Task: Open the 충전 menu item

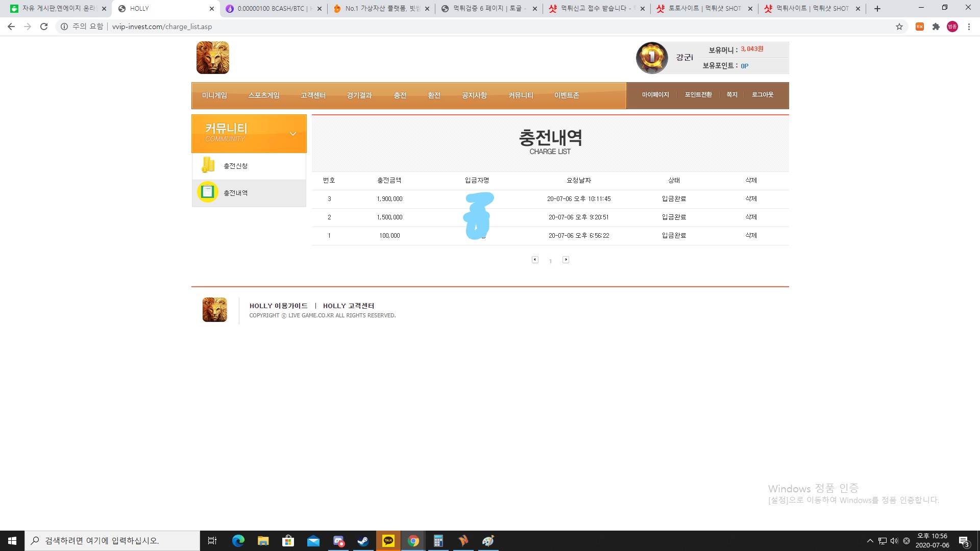Action: click(400, 95)
